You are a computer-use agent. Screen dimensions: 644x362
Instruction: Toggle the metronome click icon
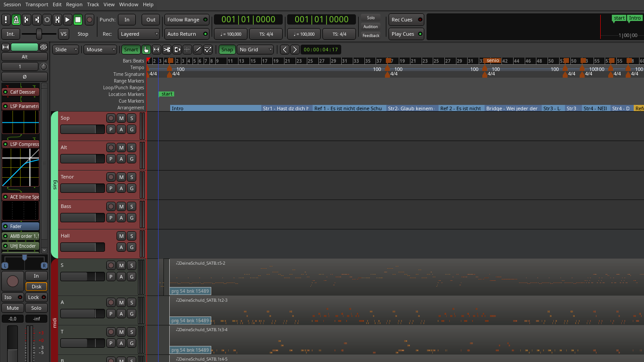(x=16, y=20)
